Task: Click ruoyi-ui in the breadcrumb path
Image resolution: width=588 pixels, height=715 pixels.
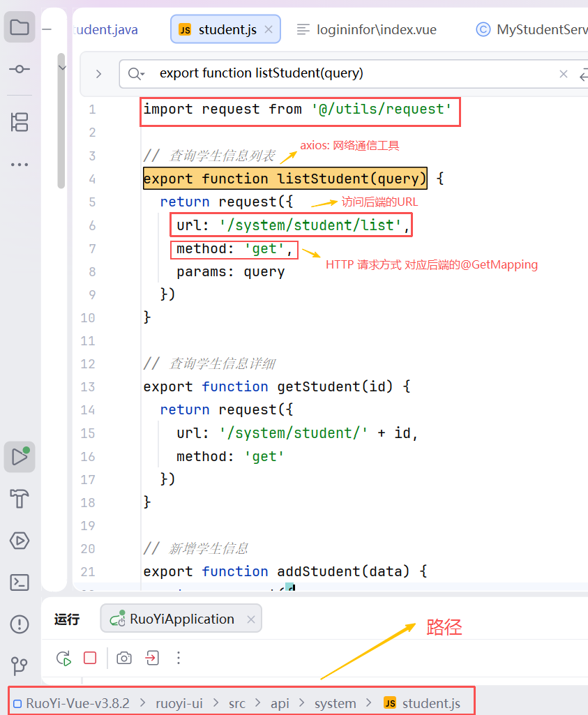Action: tap(179, 703)
